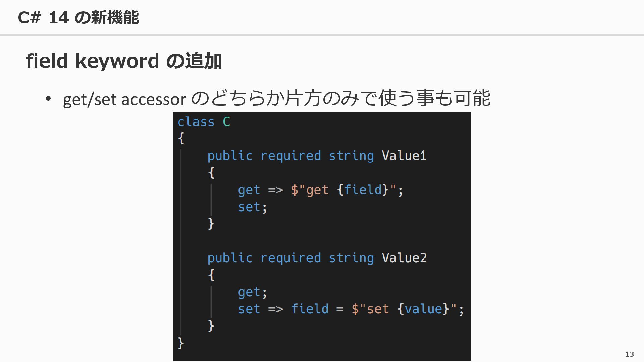Click the 'field keyword の追加' heading

[x=124, y=61]
